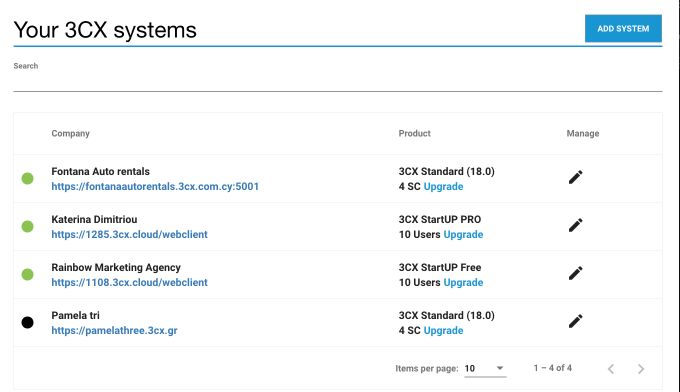Click Katerina Dimitriou green status dot
The image size is (680, 392).
(27, 226)
